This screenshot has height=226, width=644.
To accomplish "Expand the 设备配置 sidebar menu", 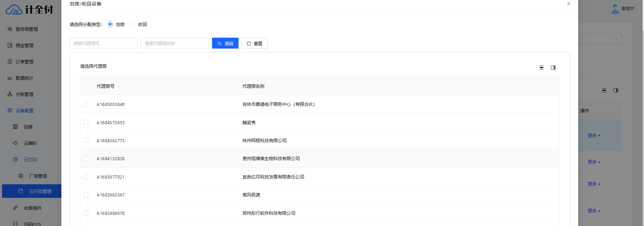I will [x=24, y=111].
